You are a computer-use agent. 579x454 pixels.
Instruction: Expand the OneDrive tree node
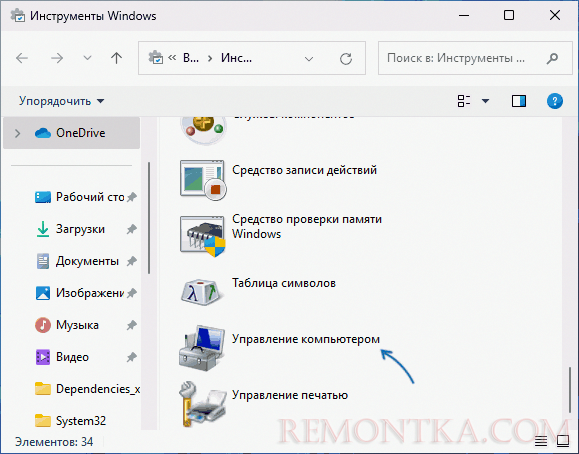click(x=17, y=133)
